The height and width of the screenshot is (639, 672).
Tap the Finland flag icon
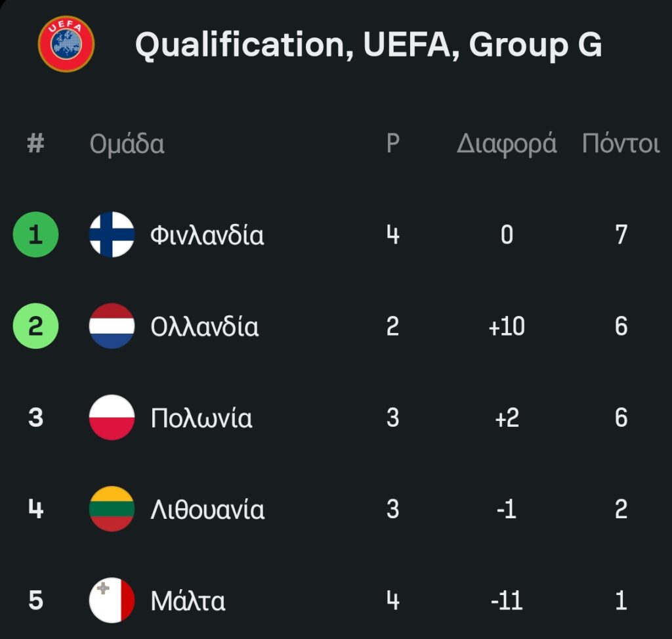pos(112,234)
